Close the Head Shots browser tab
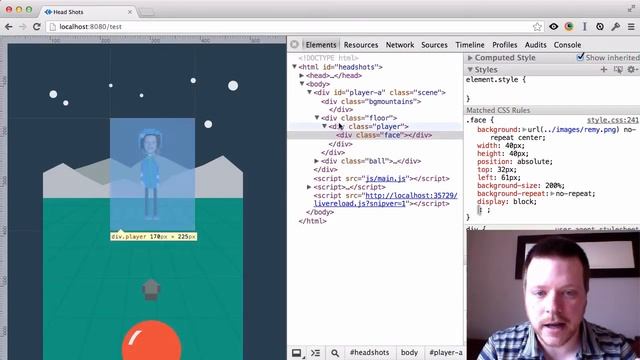 point(130,12)
